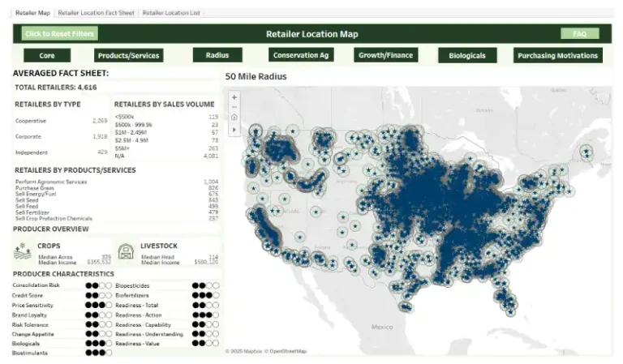Screen dimensions: 623x364
Task: Zoom out on the map with minus icon
Action: pyautogui.click(x=234, y=107)
